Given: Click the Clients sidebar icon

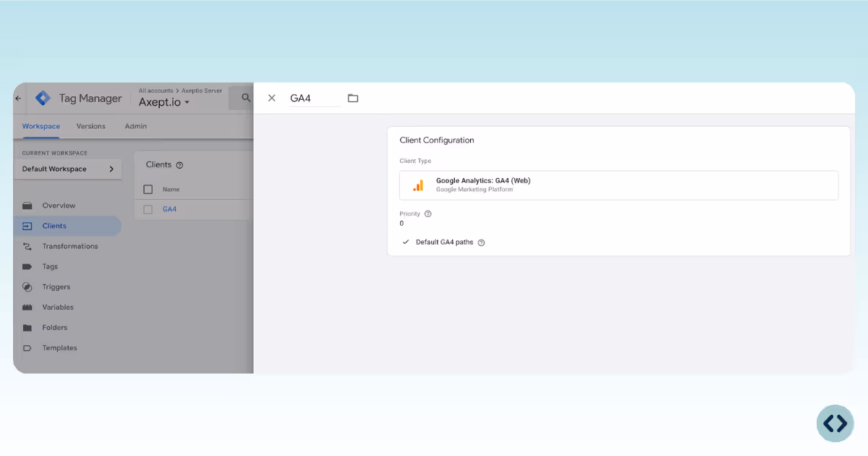Looking at the screenshot, I should coord(27,226).
